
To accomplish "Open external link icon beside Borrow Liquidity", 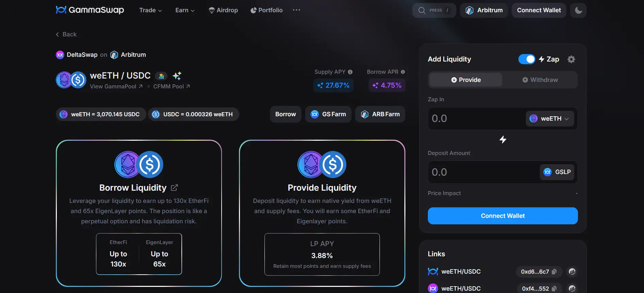I will [174, 188].
